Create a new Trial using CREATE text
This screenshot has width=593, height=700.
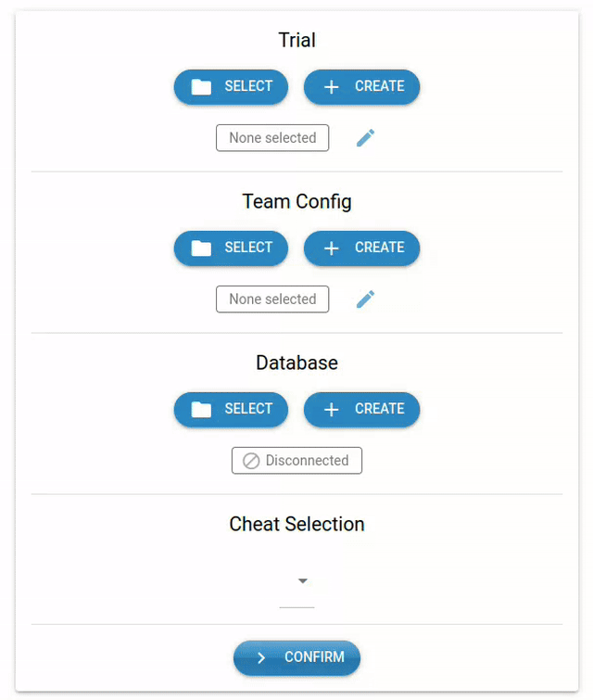tap(380, 85)
